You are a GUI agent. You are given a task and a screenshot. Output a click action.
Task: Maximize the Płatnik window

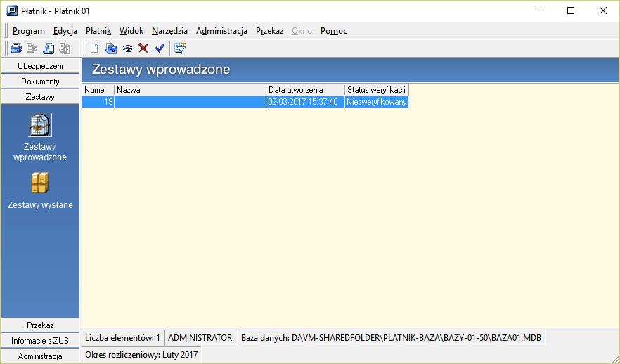tap(571, 11)
